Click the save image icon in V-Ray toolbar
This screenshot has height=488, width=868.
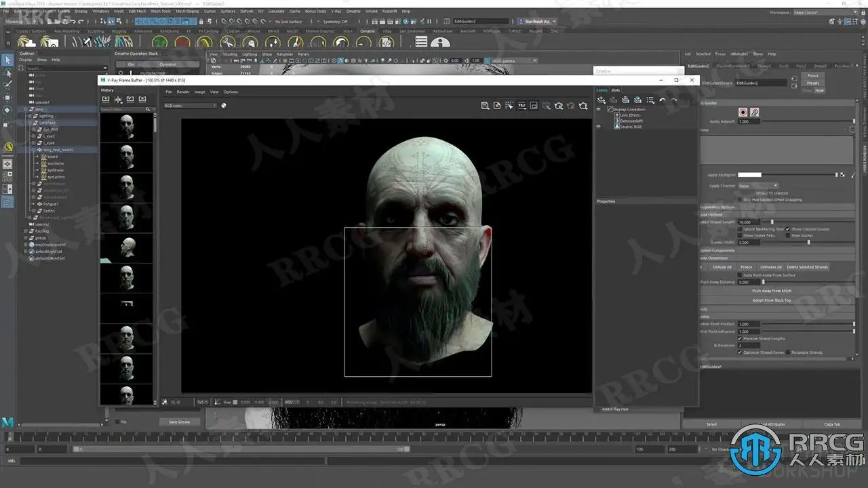click(486, 106)
